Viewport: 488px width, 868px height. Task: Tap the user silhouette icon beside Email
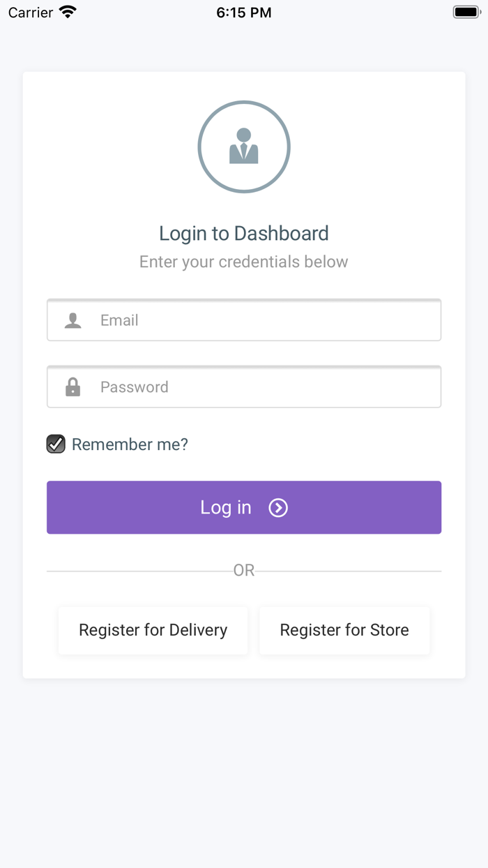tap(73, 320)
